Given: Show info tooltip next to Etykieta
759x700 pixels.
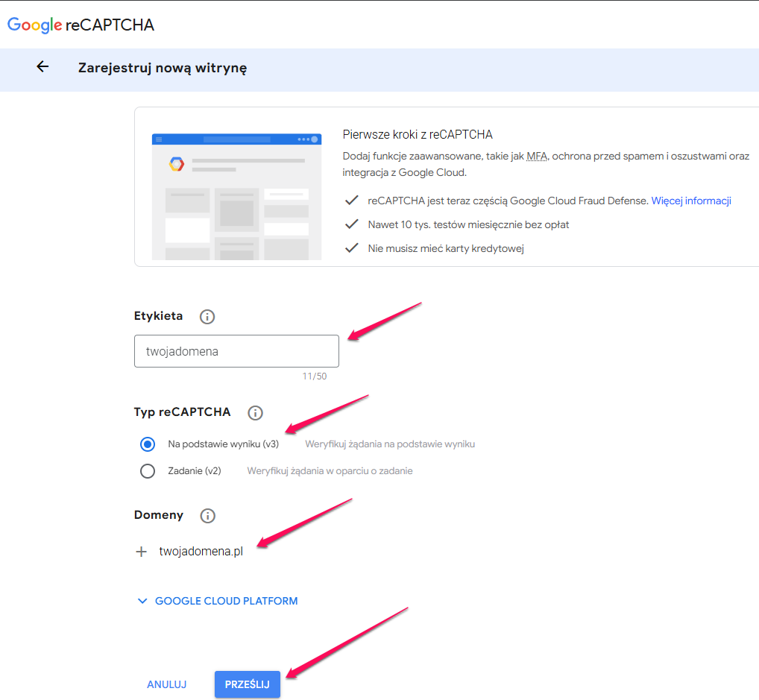Looking at the screenshot, I should [207, 317].
